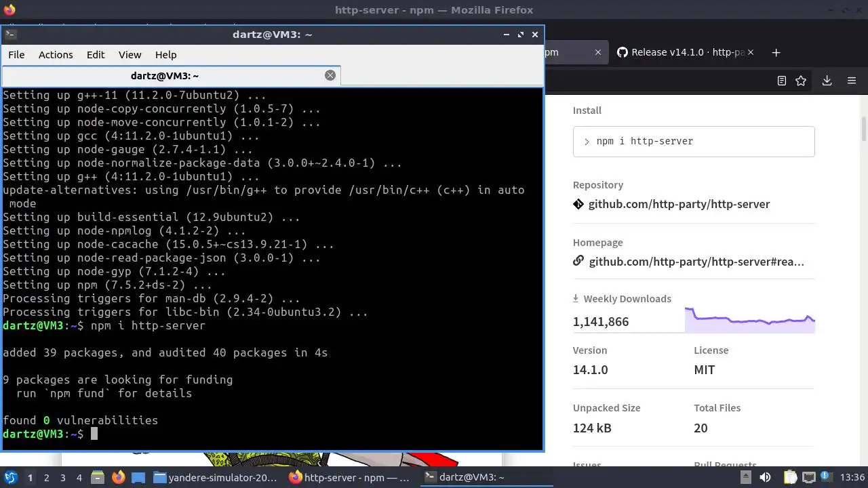The height and width of the screenshot is (488, 868).
Task: Open the github.com/http-party/http-server repository link
Action: coord(679,204)
